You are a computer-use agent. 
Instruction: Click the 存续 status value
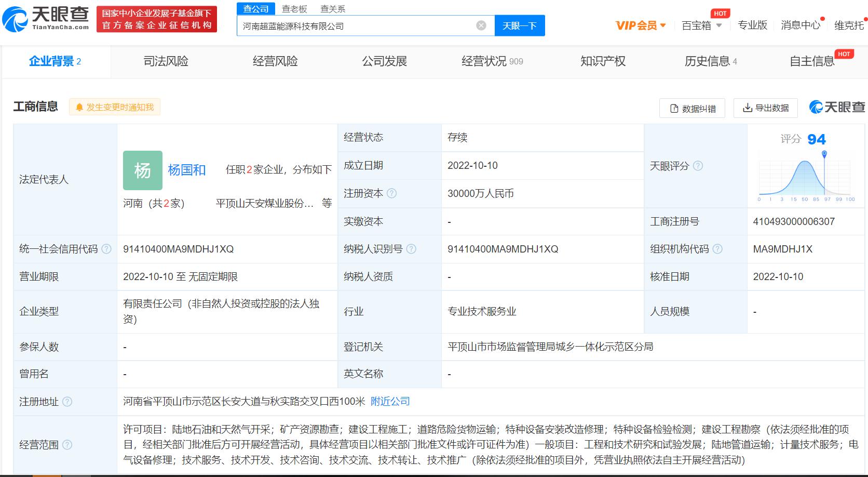pos(457,137)
